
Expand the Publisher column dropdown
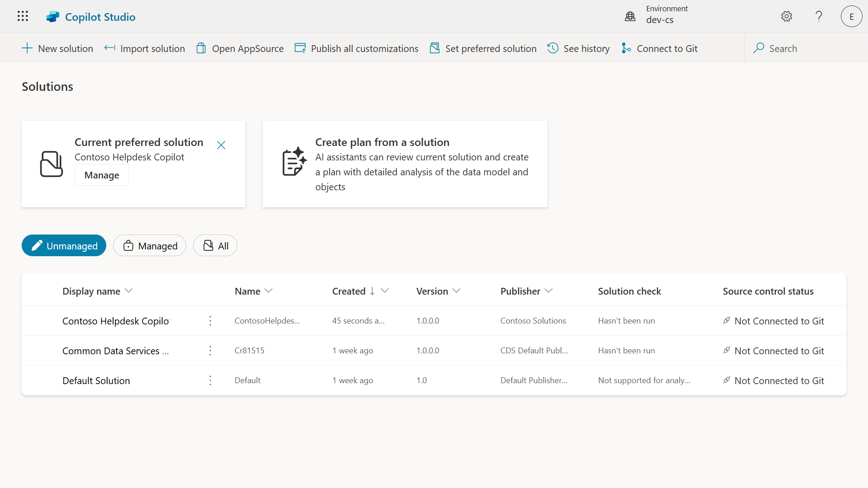click(x=549, y=291)
